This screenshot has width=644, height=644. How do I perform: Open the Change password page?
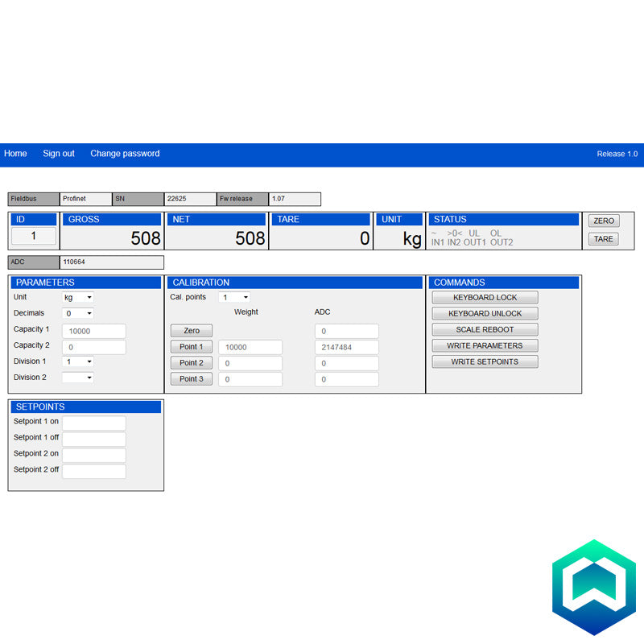(125, 154)
